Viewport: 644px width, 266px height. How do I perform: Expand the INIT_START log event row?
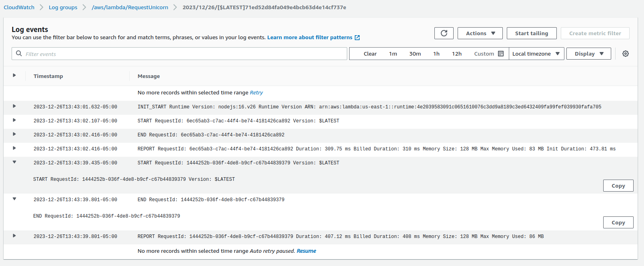click(14, 106)
